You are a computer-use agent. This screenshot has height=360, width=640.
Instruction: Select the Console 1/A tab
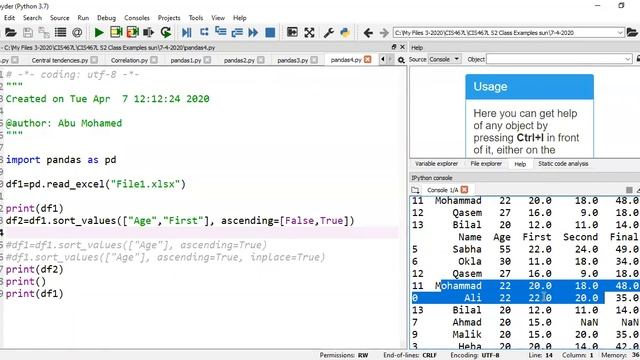[442, 190]
